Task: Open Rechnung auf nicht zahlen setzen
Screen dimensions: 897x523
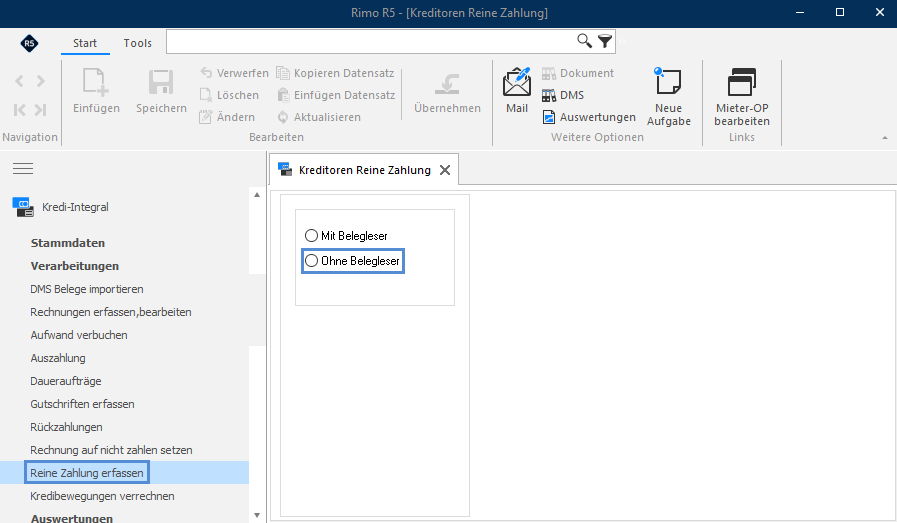Action: pyautogui.click(x=111, y=450)
